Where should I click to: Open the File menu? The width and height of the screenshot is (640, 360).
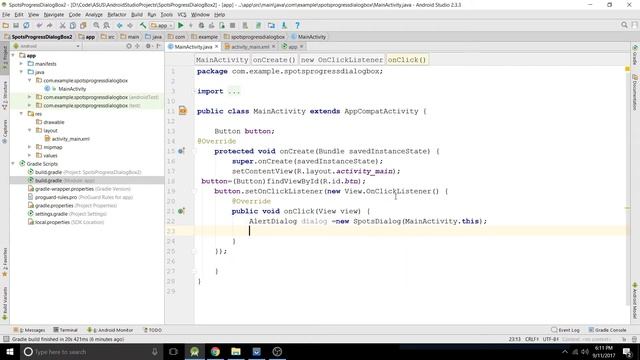[x=6, y=15]
